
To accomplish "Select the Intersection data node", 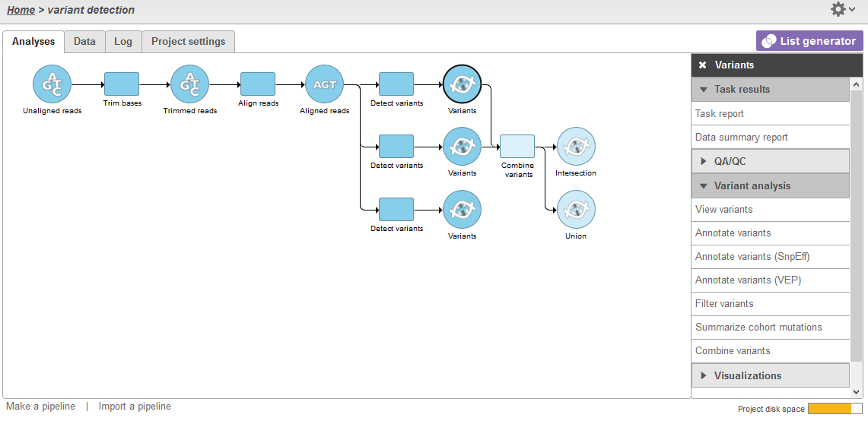I will click(x=576, y=146).
